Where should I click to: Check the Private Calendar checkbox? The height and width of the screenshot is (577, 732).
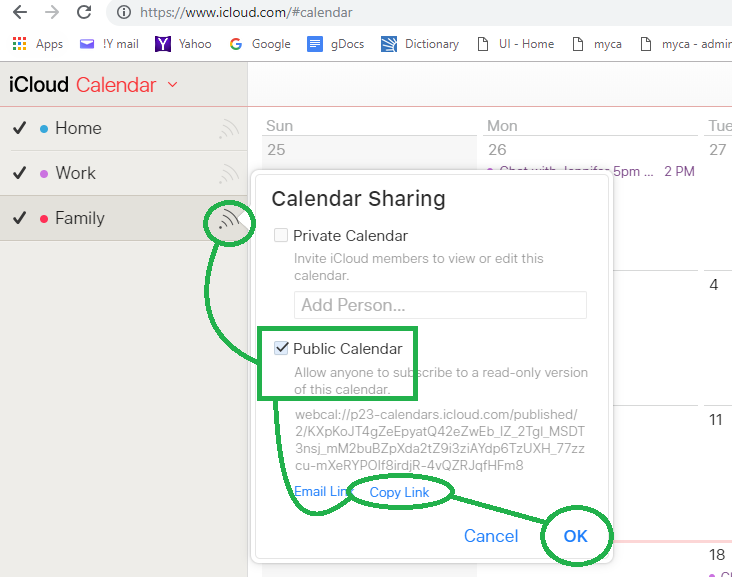pyautogui.click(x=281, y=235)
